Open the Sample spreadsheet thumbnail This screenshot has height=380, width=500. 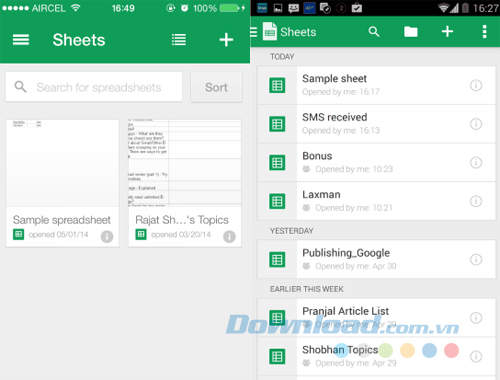(x=62, y=163)
